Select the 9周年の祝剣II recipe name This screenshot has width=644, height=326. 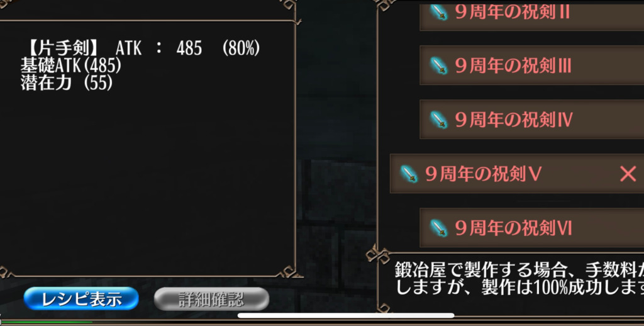[x=512, y=13]
